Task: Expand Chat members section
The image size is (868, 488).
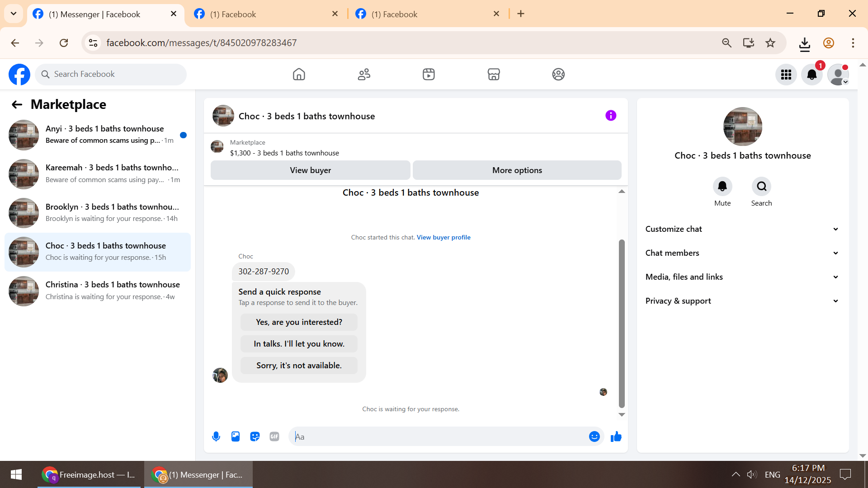Action: (742, 253)
